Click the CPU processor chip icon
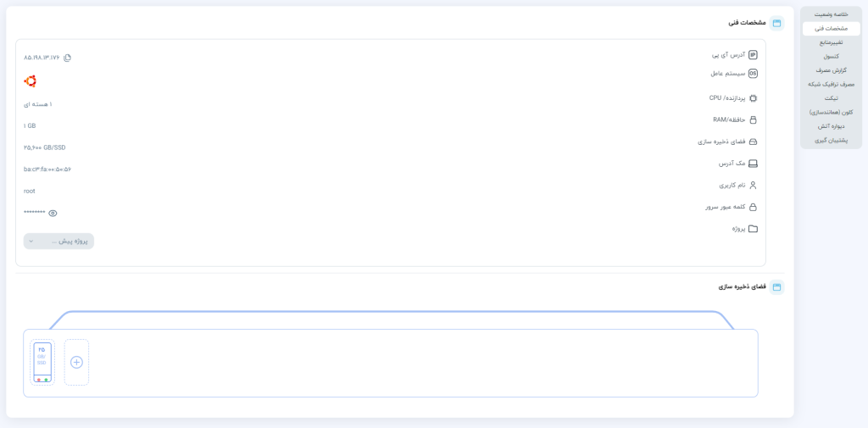The width and height of the screenshot is (868, 428). (x=753, y=98)
